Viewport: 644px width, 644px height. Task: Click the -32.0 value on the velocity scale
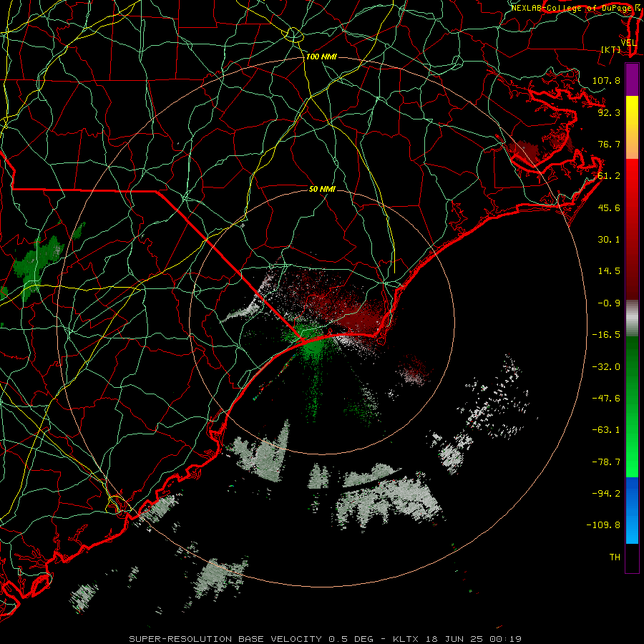pyautogui.click(x=606, y=367)
